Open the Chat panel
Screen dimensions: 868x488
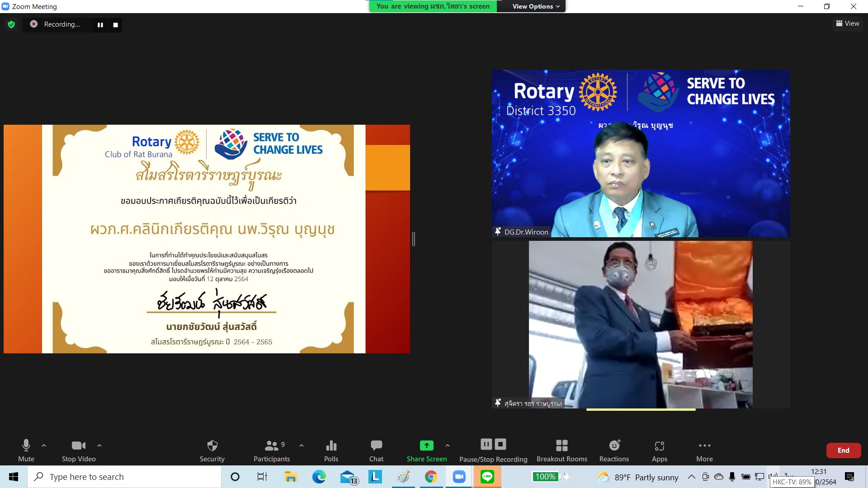[376, 450]
